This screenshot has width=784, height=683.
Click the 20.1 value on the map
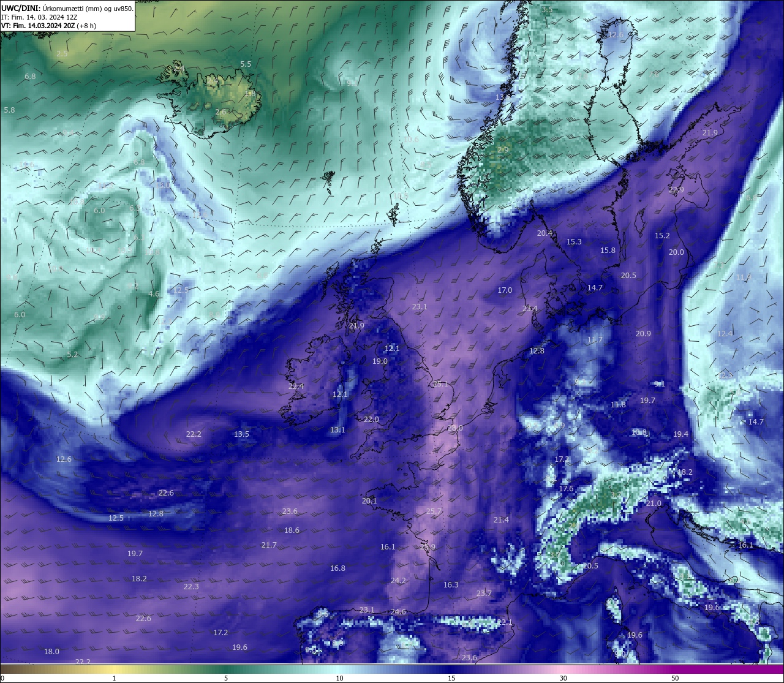tap(369, 501)
